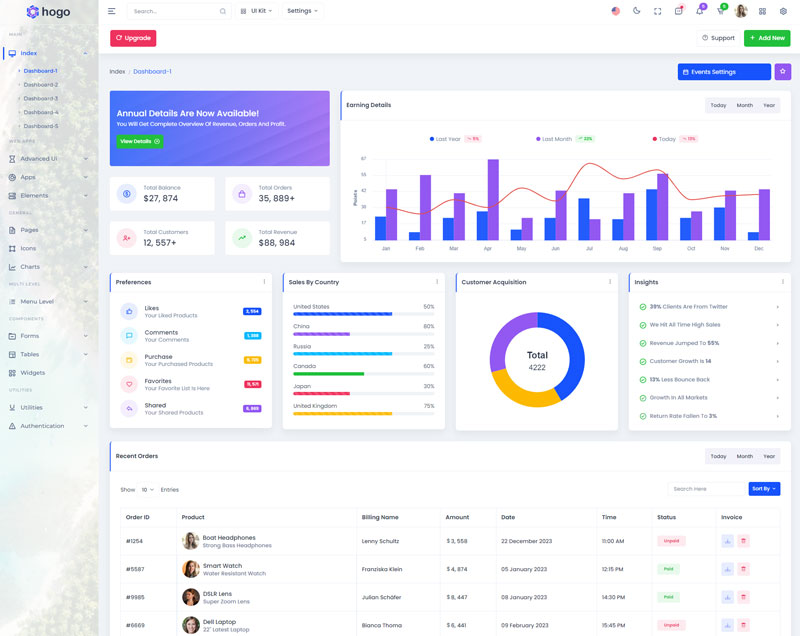Download invoice for order #1254
The image size is (800, 636).
[727, 541]
